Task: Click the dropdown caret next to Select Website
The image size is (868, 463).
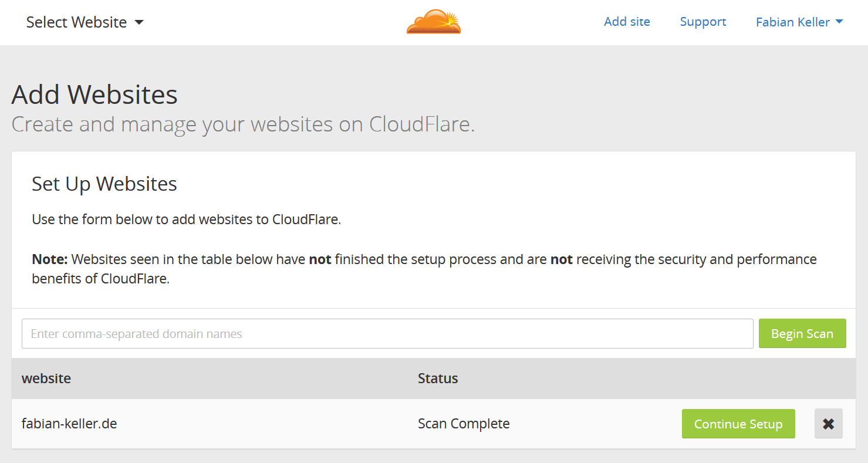Action: [139, 22]
